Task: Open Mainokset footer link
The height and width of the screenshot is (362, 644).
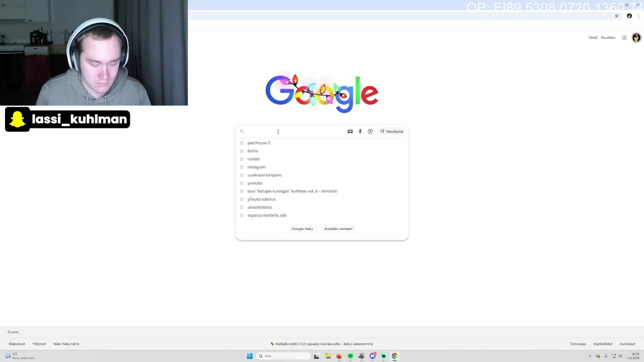Action: (17, 344)
